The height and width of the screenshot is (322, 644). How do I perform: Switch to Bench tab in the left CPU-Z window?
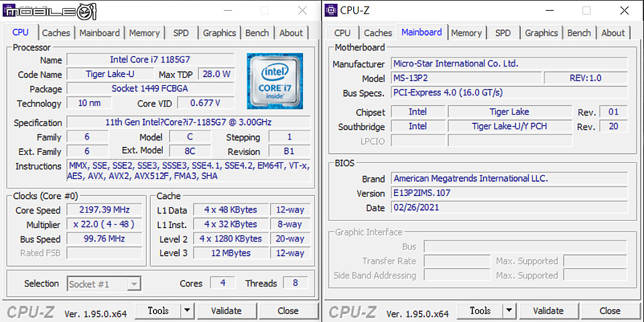257,33
